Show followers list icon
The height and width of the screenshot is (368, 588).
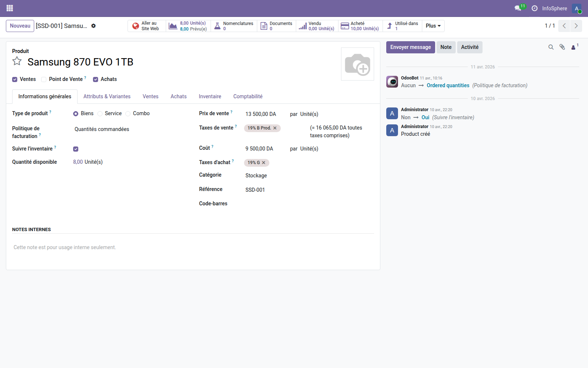(x=574, y=47)
